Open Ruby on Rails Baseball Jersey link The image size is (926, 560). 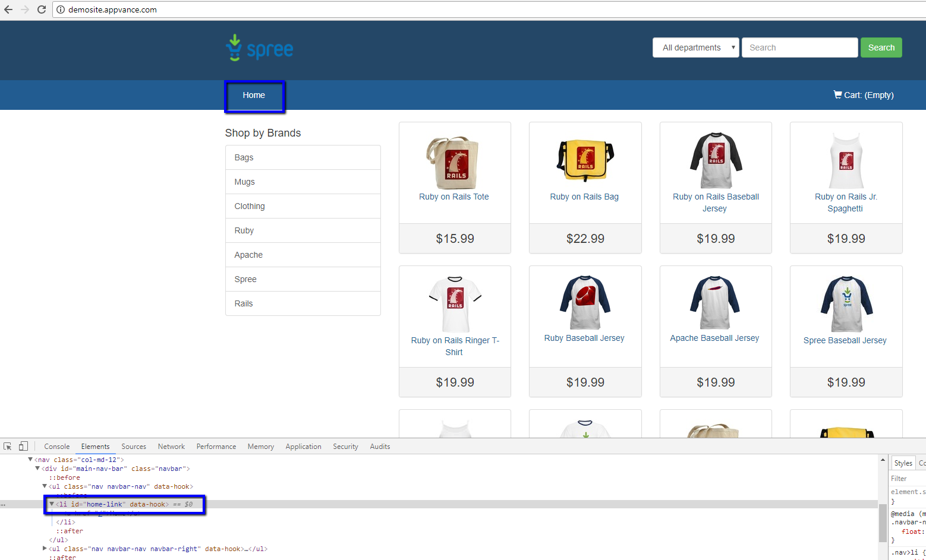point(716,203)
